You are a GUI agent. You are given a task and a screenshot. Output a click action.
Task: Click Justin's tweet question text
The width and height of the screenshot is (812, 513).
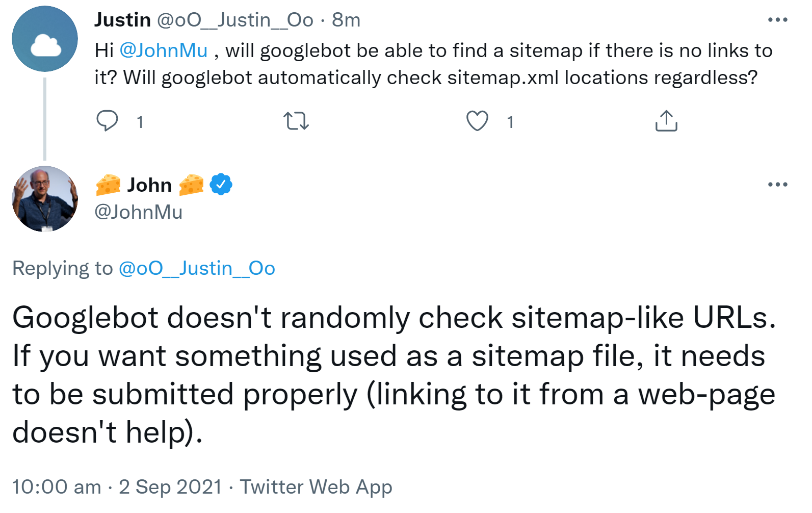click(433, 64)
